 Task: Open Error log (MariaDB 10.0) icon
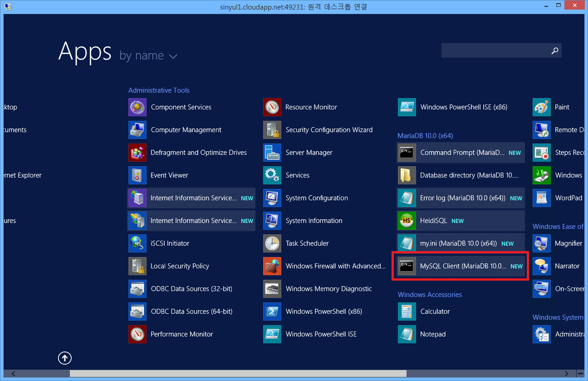coord(407,198)
